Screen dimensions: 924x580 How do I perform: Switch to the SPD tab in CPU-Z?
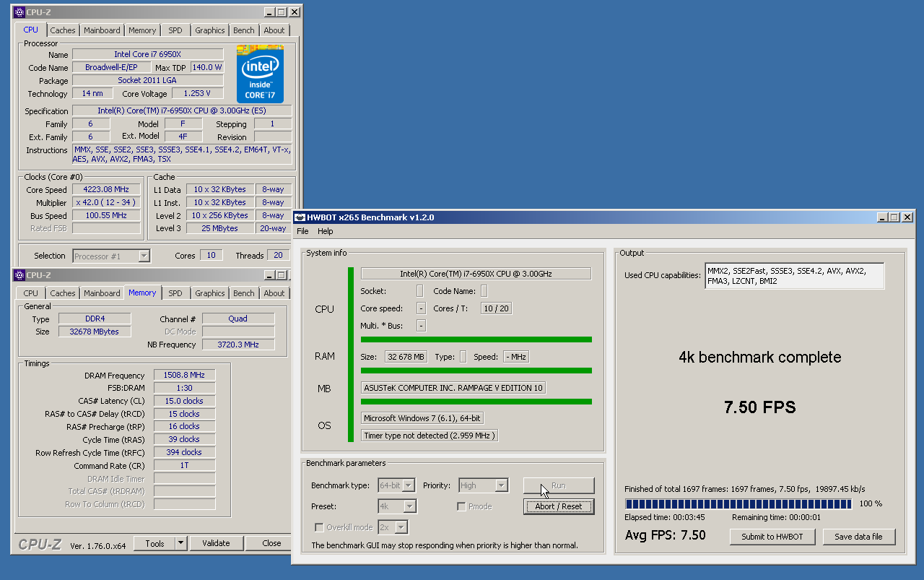(x=175, y=293)
